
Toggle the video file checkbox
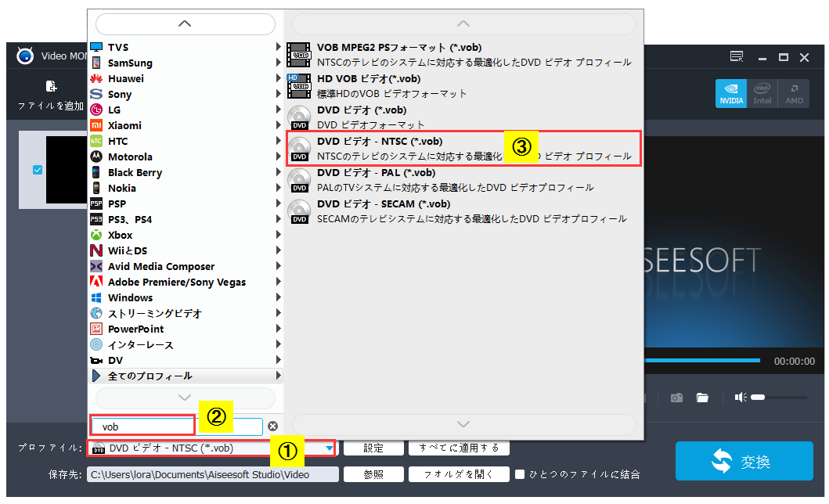(x=38, y=170)
